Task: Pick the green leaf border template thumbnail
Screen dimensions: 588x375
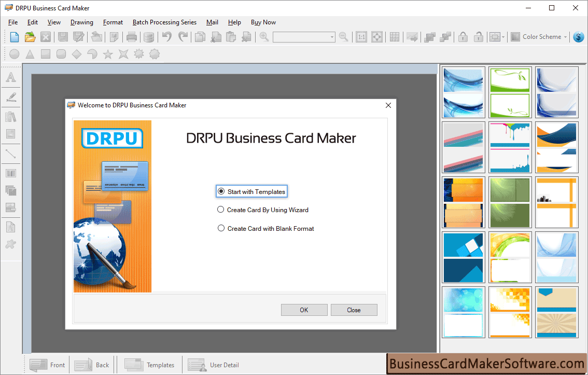Action: point(510,92)
